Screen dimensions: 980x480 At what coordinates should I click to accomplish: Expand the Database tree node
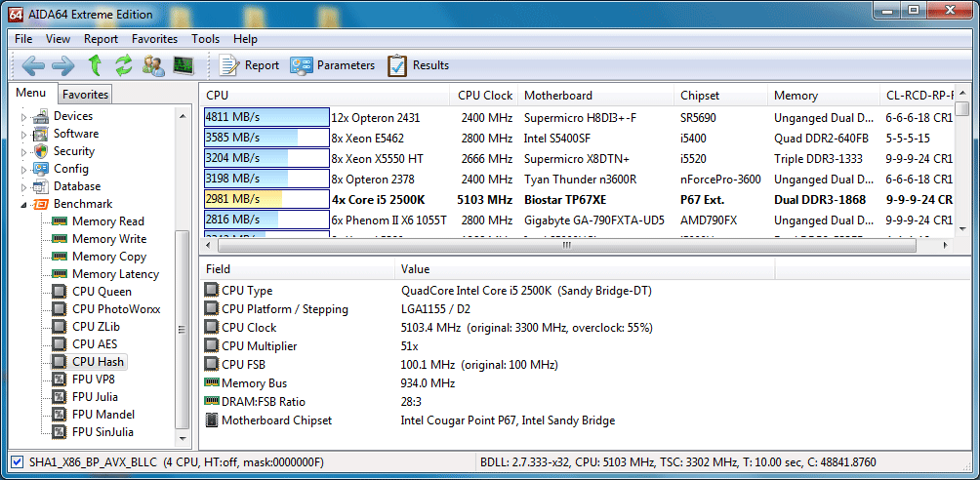point(24,187)
